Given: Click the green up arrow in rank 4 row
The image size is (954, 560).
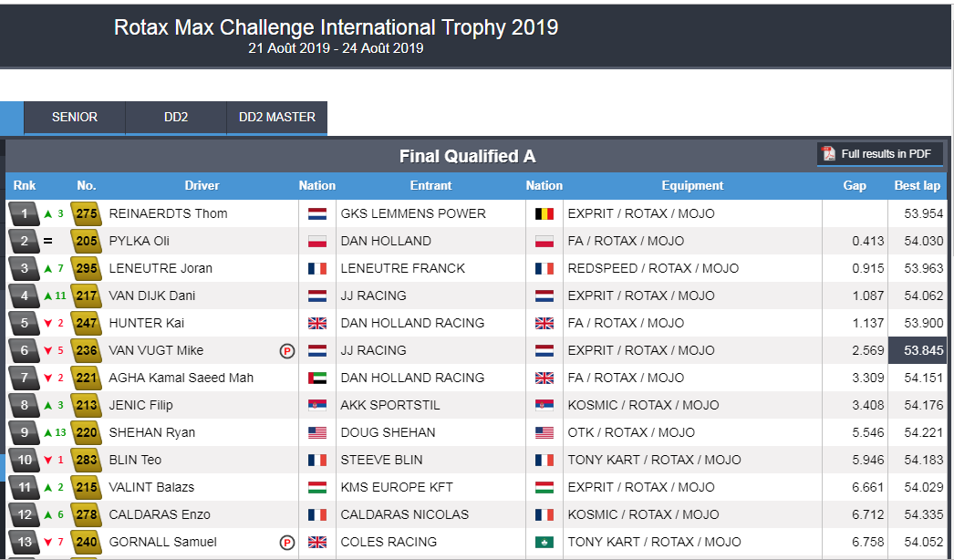Looking at the screenshot, I should tap(48, 296).
